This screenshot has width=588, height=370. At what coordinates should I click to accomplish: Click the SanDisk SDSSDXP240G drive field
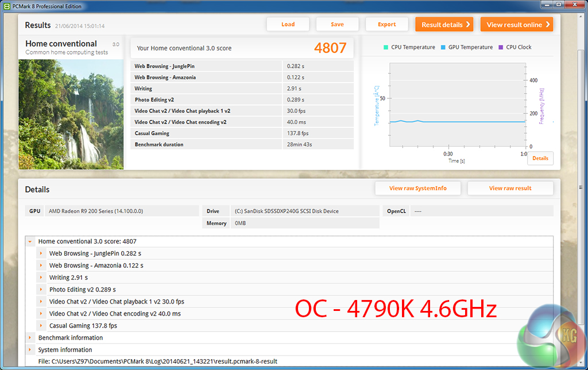305,211
